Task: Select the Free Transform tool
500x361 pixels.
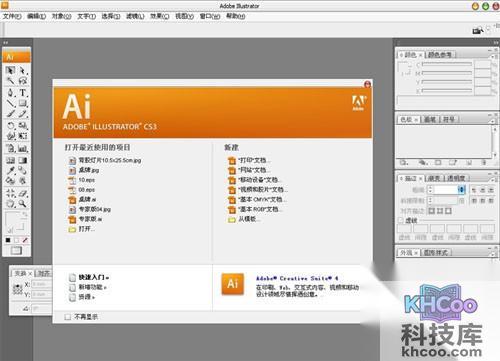Action: pyautogui.click(x=22, y=136)
